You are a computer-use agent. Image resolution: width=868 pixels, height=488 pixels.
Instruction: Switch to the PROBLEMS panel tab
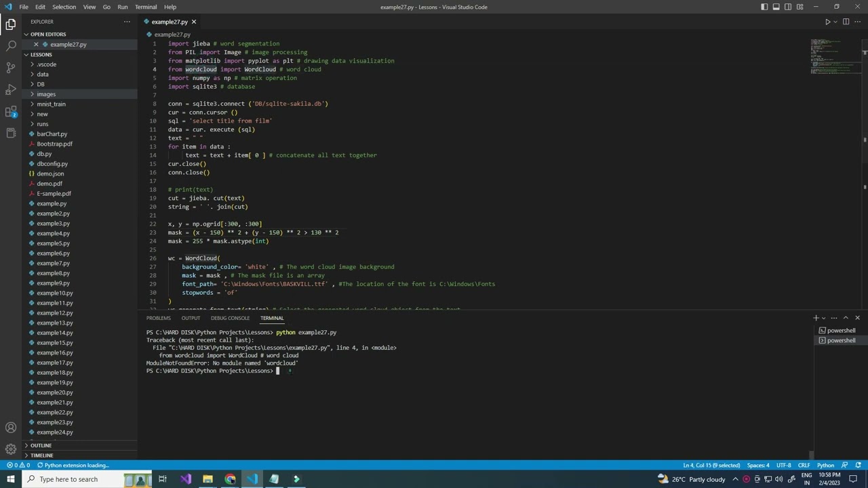[159, 318]
